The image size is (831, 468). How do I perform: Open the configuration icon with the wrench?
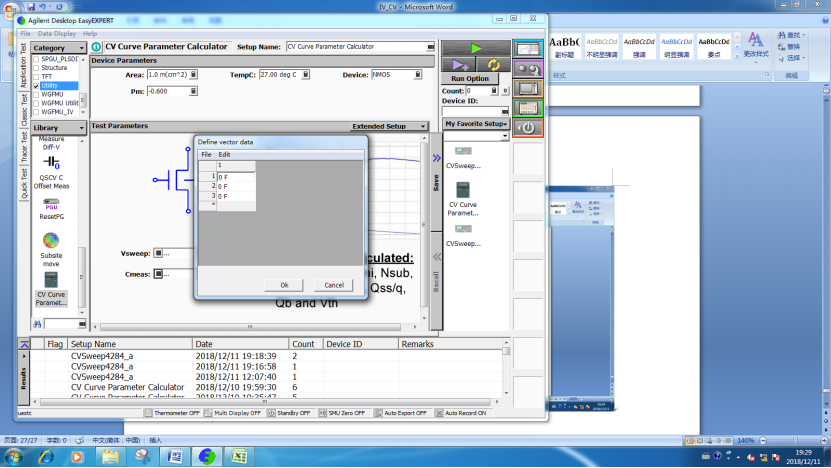[x=528, y=69]
